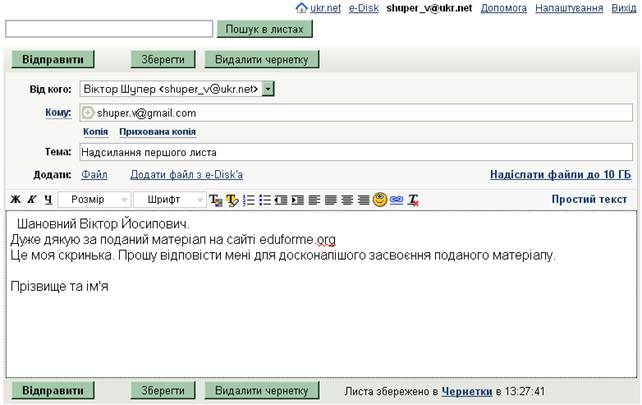The image size is (642, 405).
Task: Click Додати файл з e-Disk'a link
Action: 186,175
